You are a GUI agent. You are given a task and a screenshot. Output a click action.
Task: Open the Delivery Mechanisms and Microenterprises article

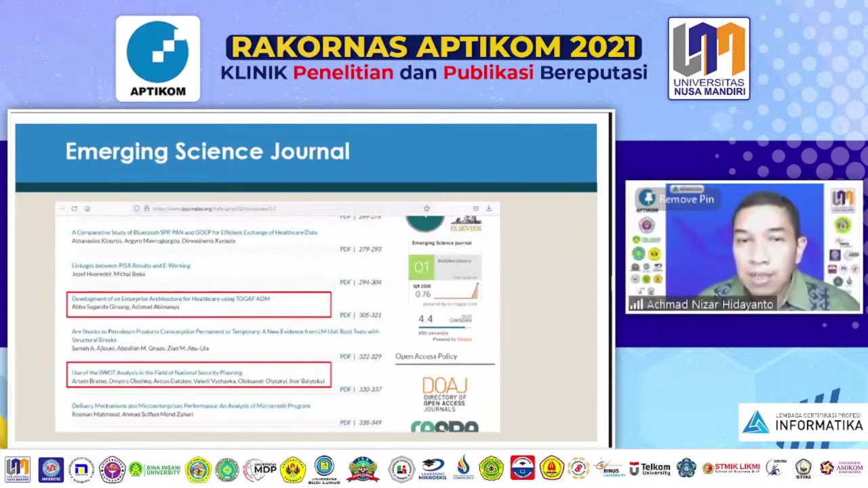[x=191, y=406]
